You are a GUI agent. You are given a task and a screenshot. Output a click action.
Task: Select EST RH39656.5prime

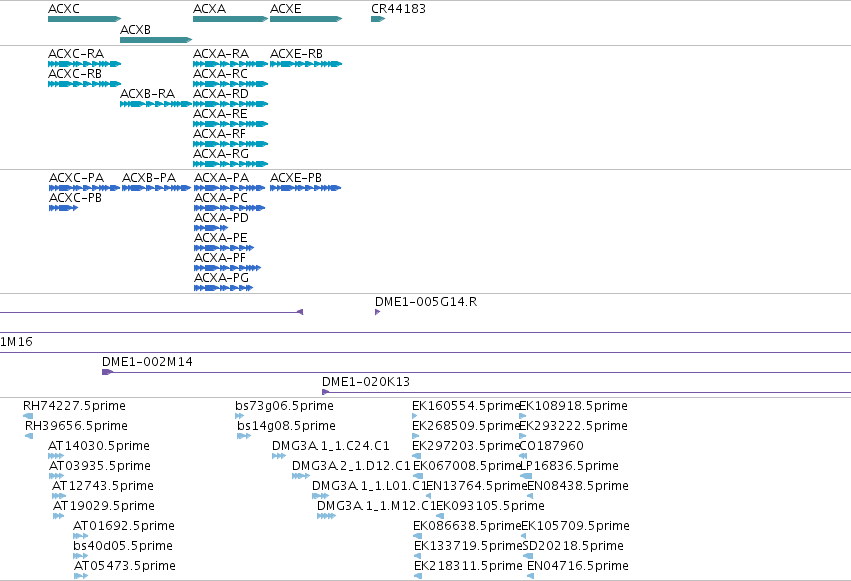[29, 436]
